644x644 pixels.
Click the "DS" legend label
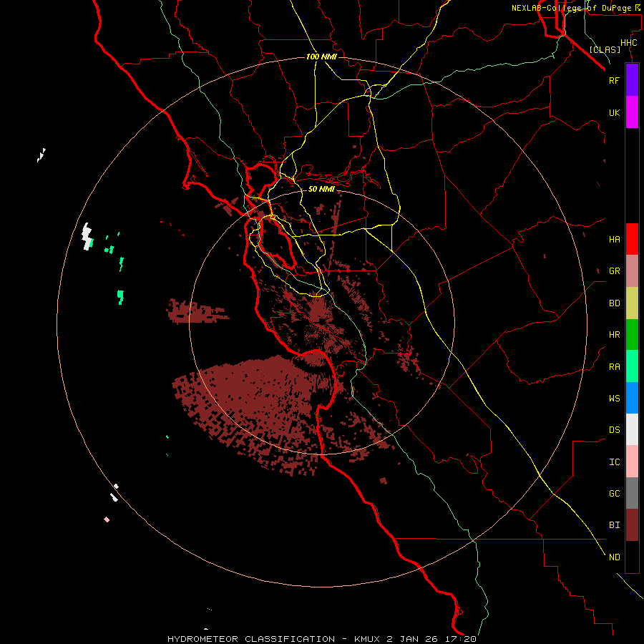(615, 430)
